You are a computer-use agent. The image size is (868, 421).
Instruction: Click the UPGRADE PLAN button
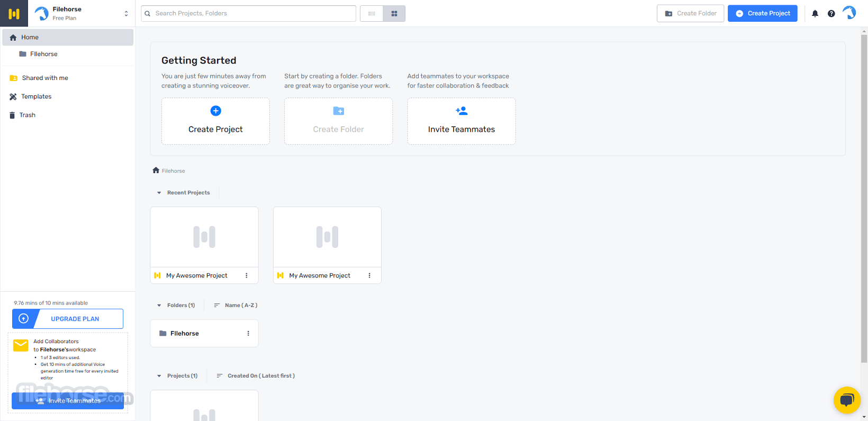coord(68,319)
